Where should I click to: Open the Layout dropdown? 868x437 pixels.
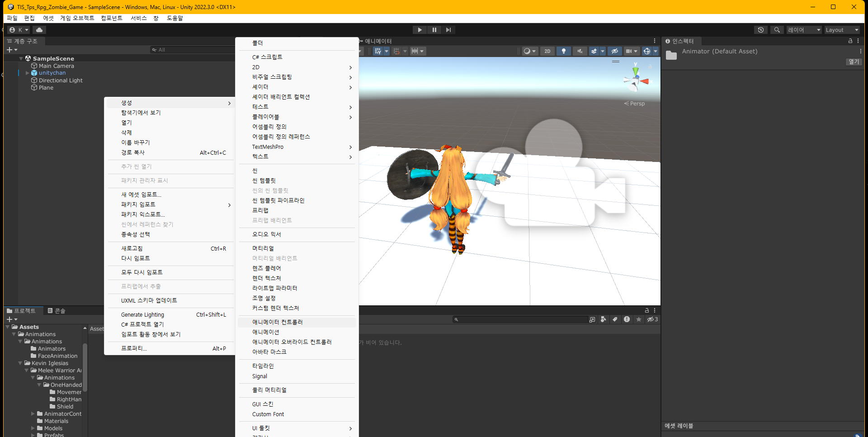click(842, 30)
